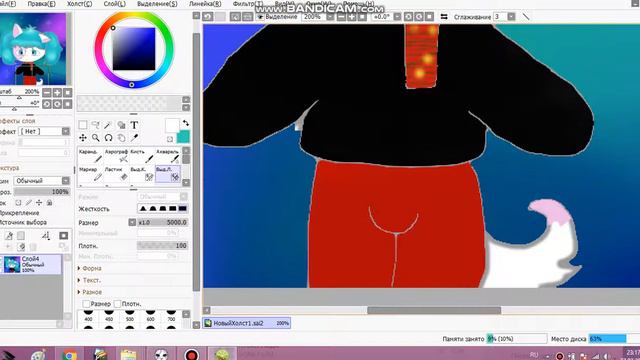Image resolution: width=640 pixels, height=360 pixels.
Task: Click the Плотн. density slider
Action: click(162, 246)
